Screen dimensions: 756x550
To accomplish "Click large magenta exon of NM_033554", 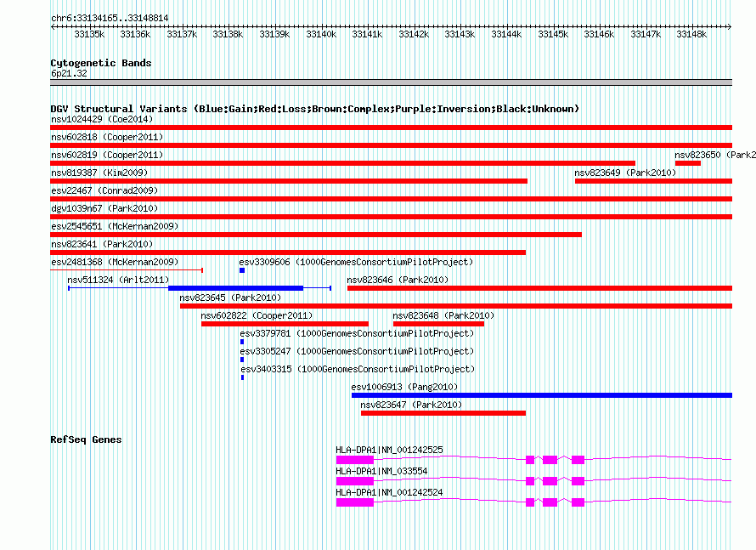I will (355, 481).
